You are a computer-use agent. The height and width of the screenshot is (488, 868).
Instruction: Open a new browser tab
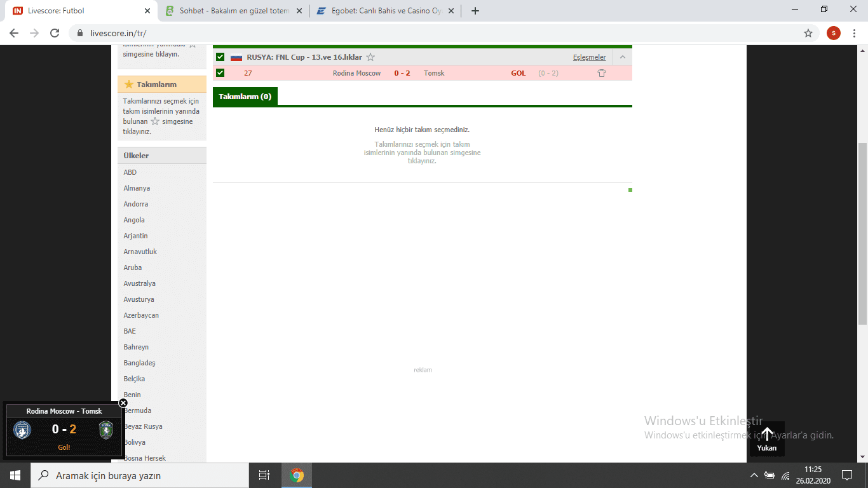click(x=475, y=11)
